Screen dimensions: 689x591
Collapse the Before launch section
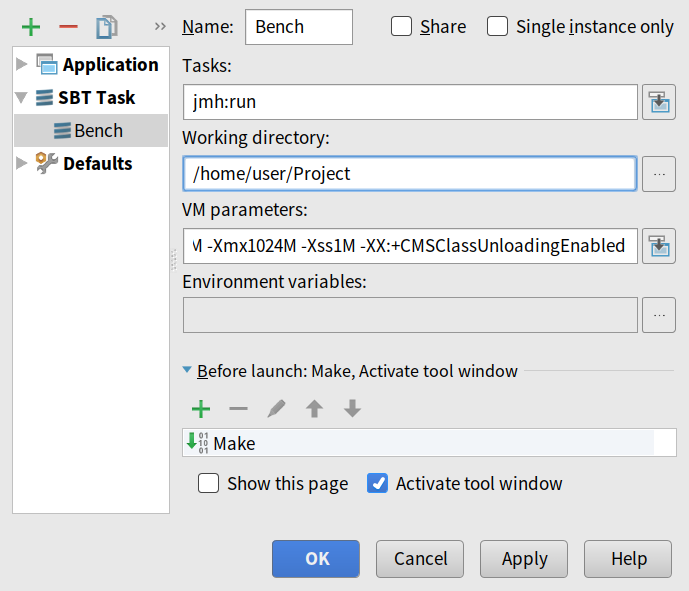point(187,371)
